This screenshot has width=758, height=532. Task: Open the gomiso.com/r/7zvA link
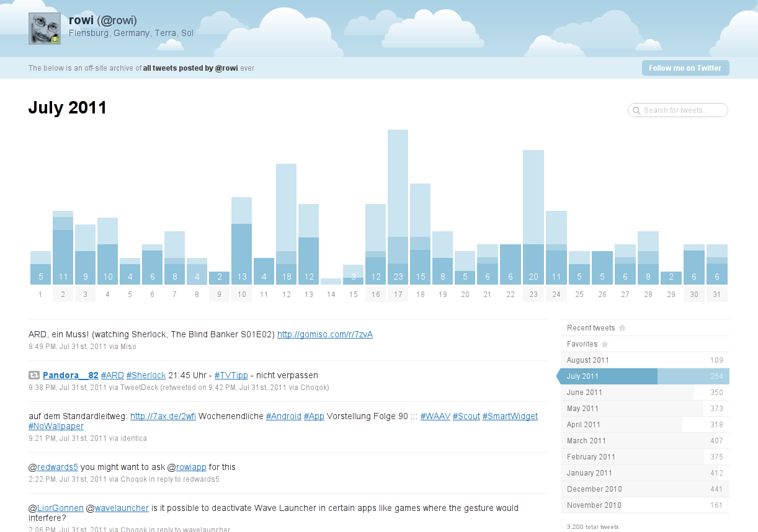(324, 334)
